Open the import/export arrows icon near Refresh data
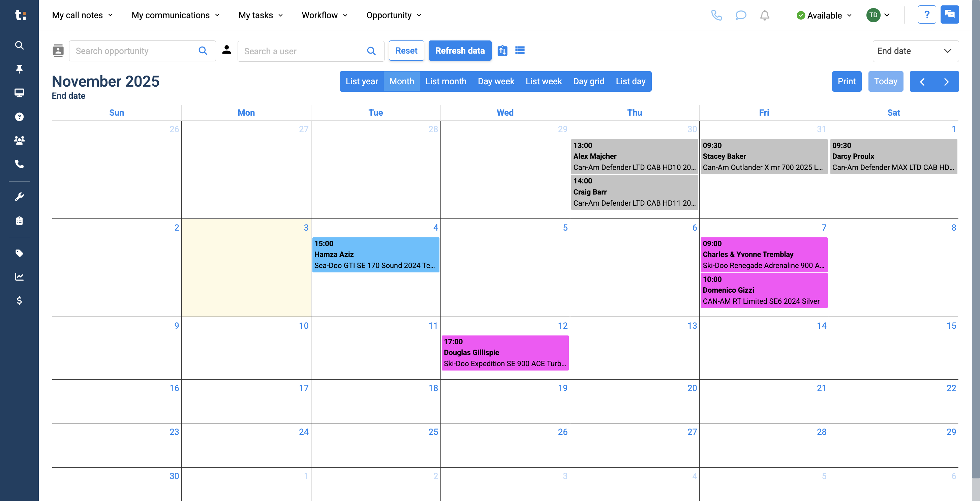 tap(502, 50)
